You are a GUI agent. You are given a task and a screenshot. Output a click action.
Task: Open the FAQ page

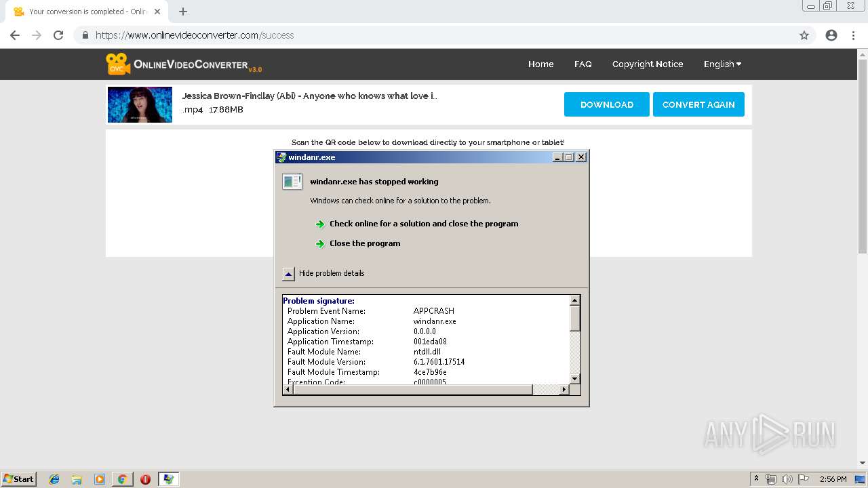(583, 64)
